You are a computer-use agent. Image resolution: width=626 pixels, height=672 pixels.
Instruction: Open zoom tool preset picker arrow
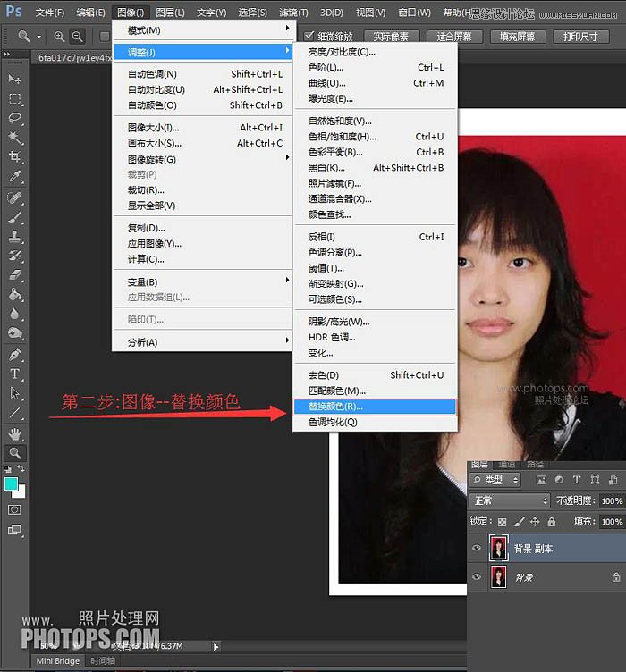pos(39,37)
